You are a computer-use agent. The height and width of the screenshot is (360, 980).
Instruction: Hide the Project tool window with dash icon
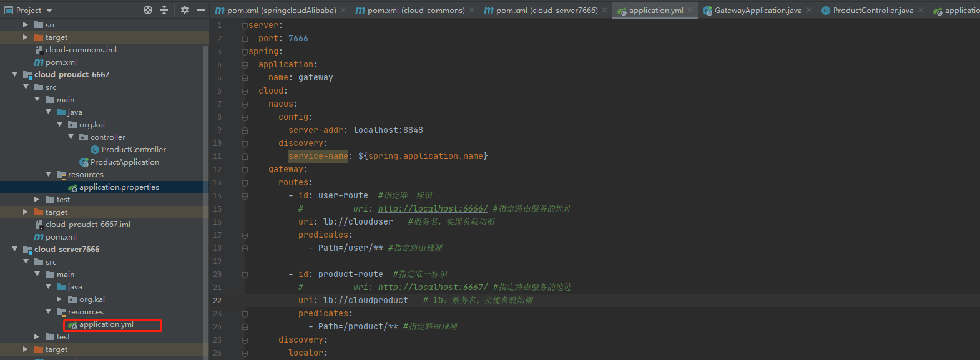pyautogui.click(x=201, y=10)
